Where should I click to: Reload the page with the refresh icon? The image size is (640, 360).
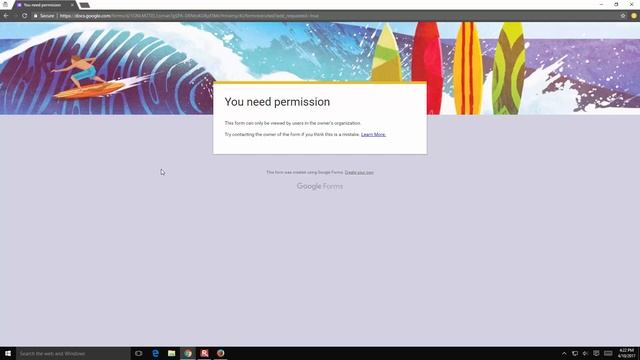coord(24,16)
